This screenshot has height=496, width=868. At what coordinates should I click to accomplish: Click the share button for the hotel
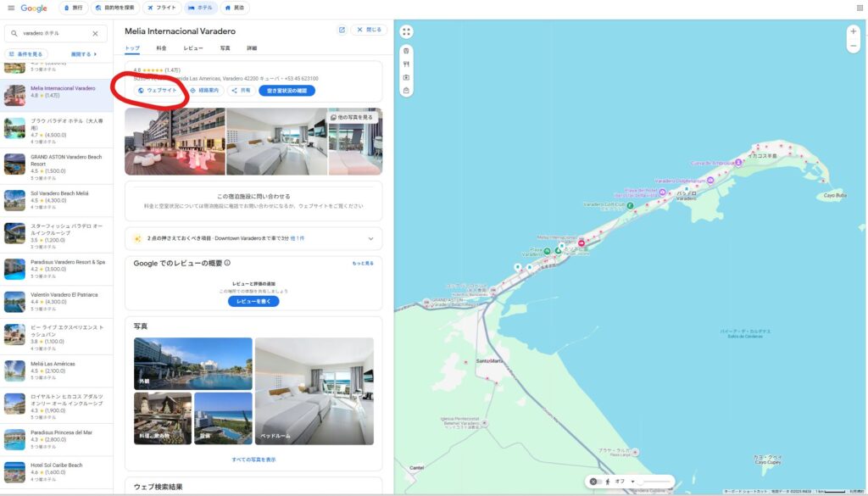pos(241,90)
